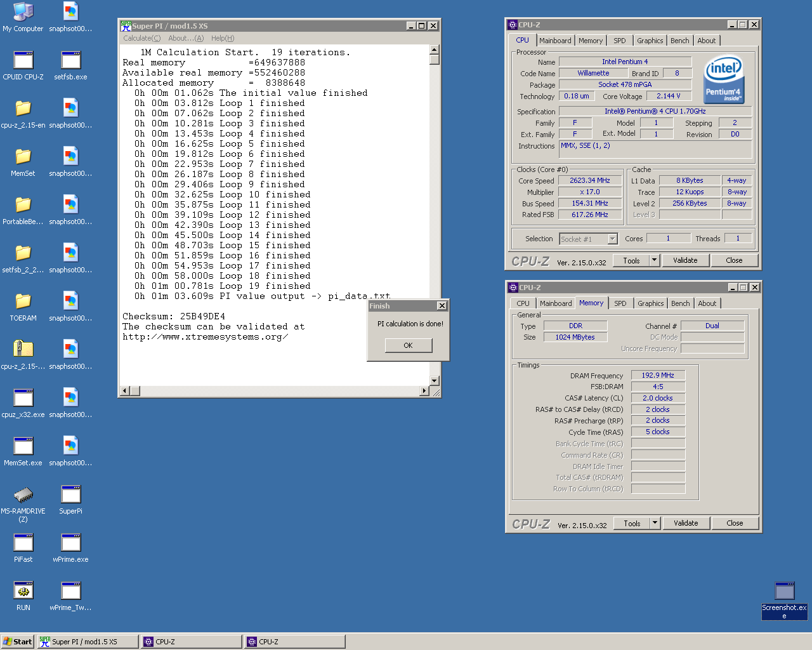Viewport: 812px width, 650px height.
Task: Click Validate in CPU-Z processor window
Action: (x=685, y=260)
